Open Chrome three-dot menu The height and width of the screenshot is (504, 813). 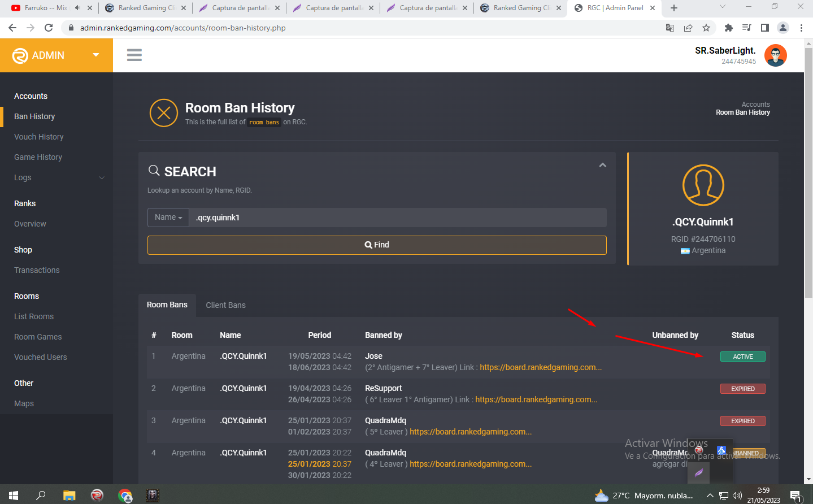tap(801, 28)
